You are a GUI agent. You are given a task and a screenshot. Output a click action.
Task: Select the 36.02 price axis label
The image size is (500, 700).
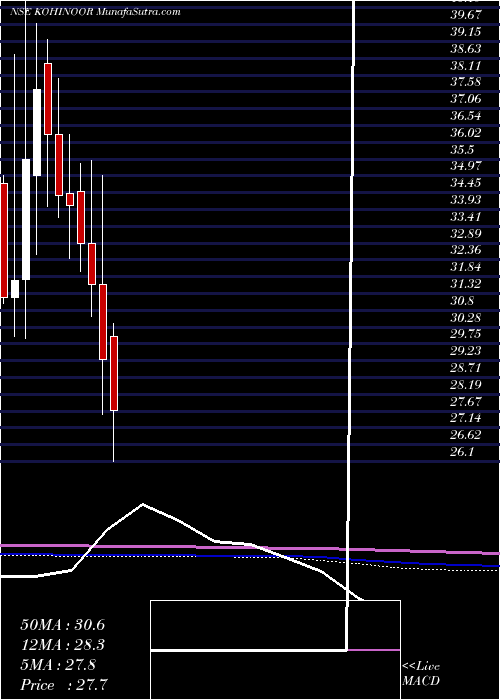466,133
